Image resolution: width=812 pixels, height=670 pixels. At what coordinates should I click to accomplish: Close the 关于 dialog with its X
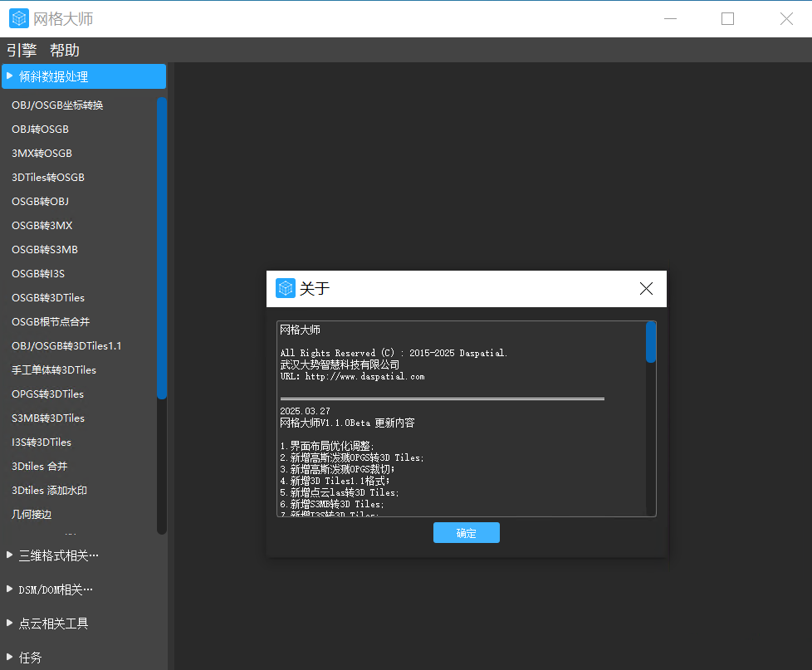coord(646,288)
